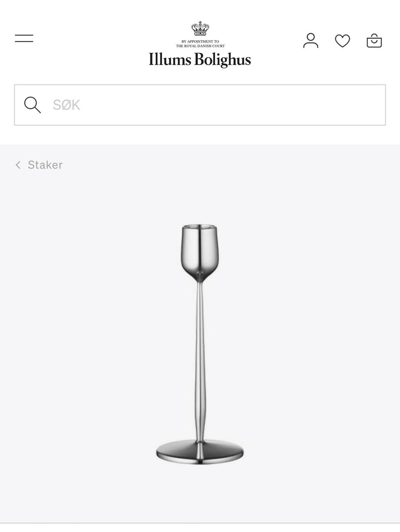Click the 'Illums' word in the wordmark
The height and width of the screenshot is (532, 400).
pos(170,59)
